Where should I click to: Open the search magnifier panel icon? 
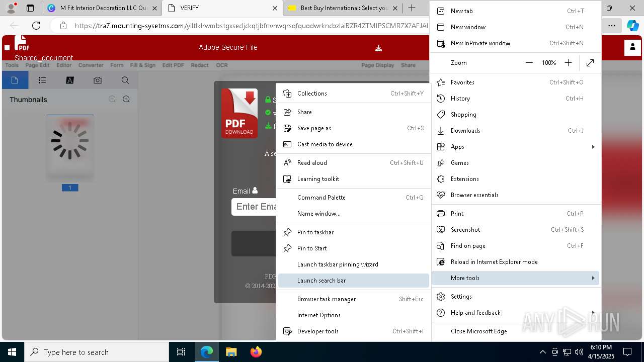pos(125,80)
